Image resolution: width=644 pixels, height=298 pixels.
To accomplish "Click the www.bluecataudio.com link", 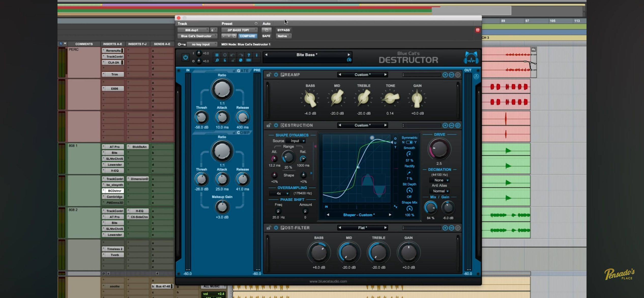I will point(328,281).
